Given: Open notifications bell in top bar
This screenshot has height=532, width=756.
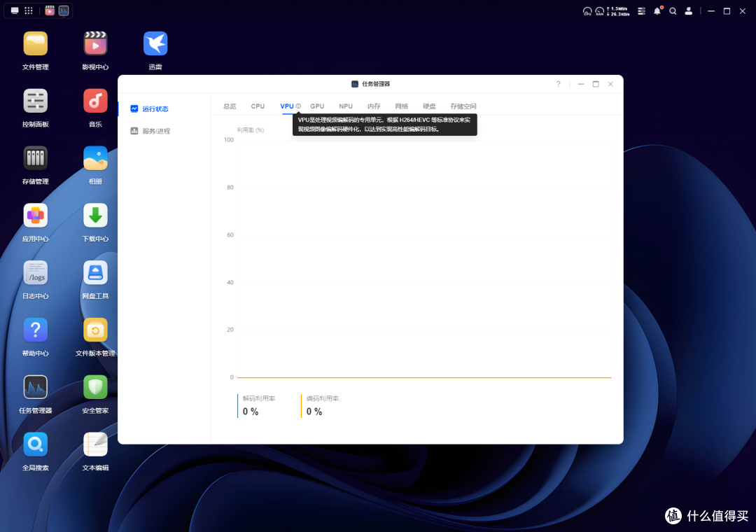Looking at the screenshot, I should tap(657, 10).
